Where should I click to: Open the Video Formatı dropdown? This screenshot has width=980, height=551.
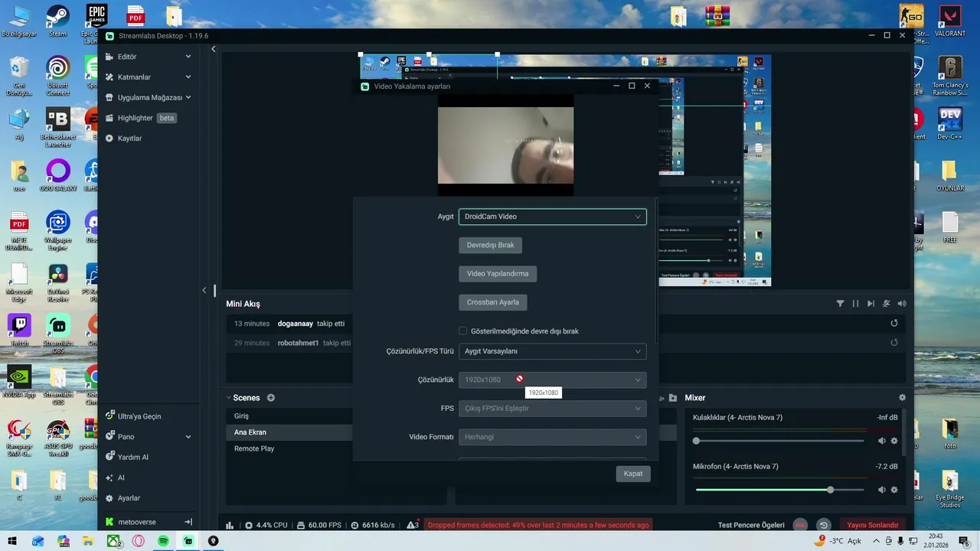[x=552, y=437]
